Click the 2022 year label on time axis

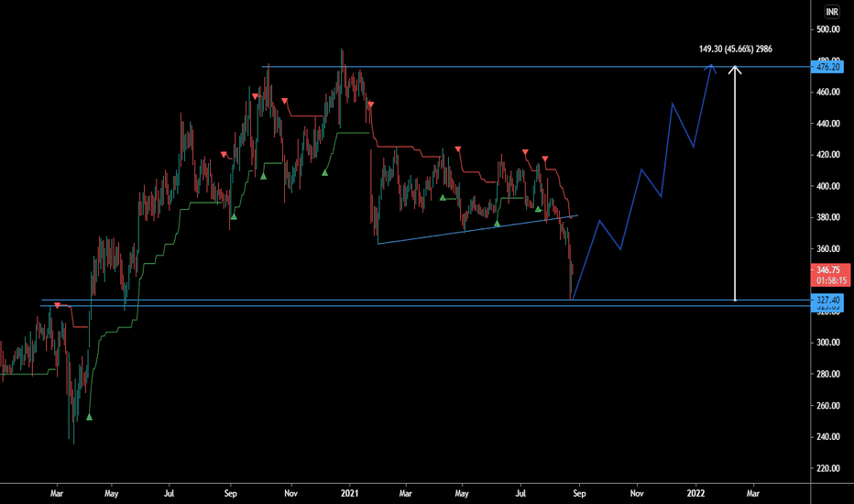coord(695,494)
